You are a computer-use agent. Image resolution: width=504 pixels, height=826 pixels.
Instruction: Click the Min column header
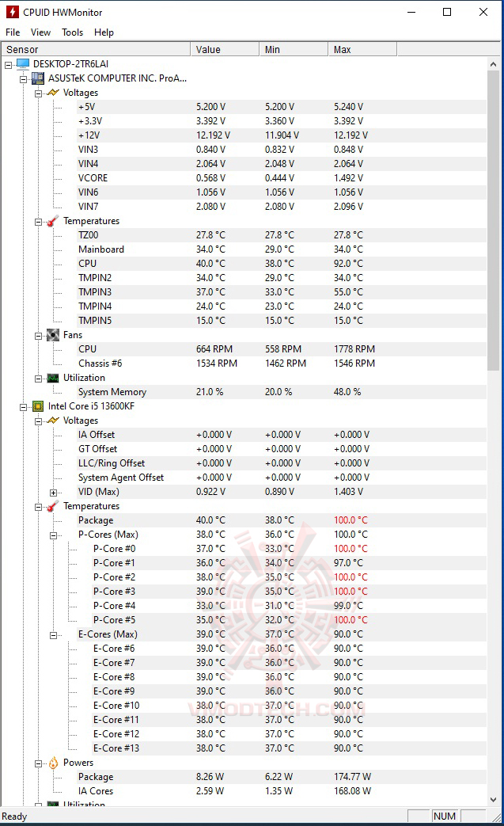click(x=294, y=50)
